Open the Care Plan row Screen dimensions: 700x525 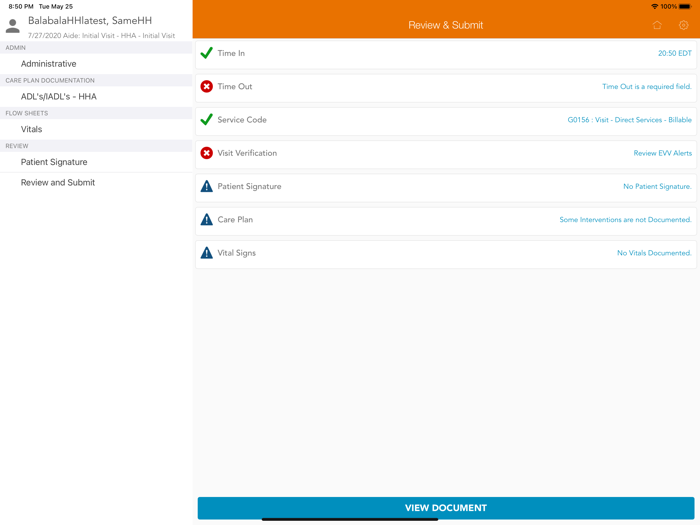446,221
